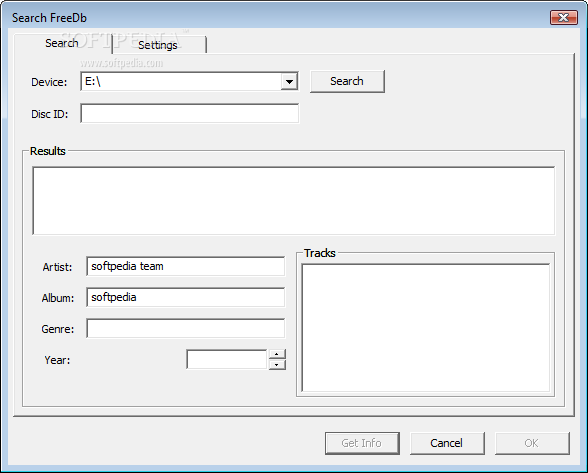Click the Search button next to Device
The height and width of the screenshot is (473, 588).
[x=347, y=81]
